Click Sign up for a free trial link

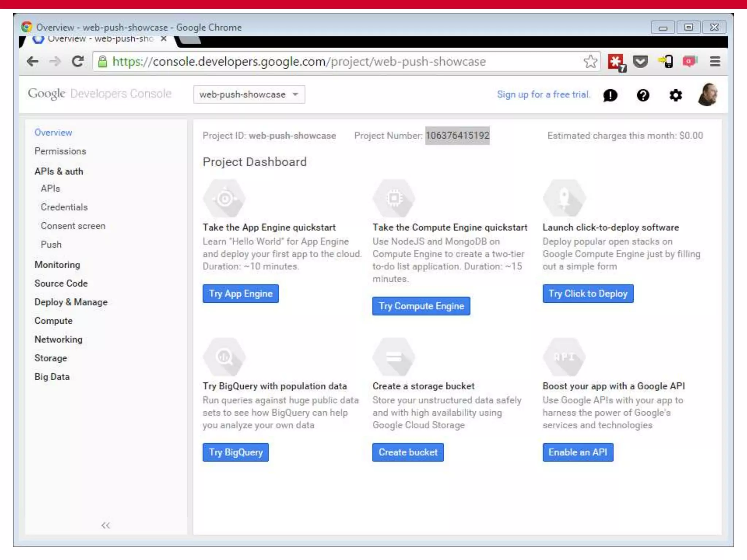[x=543, y=94]
